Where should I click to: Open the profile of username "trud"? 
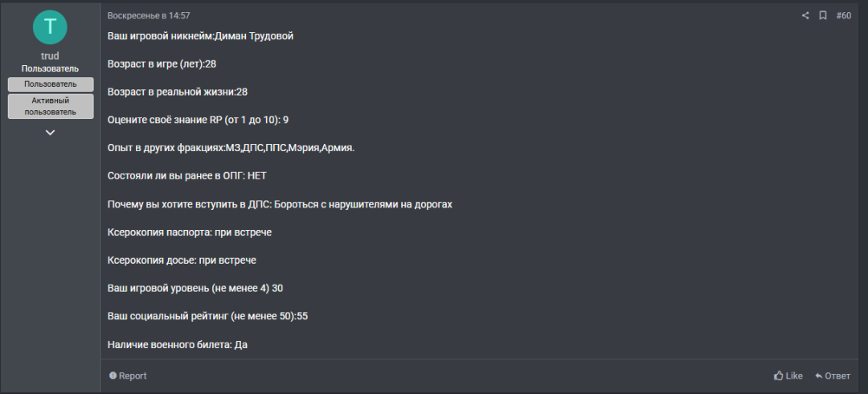(50, 56)
